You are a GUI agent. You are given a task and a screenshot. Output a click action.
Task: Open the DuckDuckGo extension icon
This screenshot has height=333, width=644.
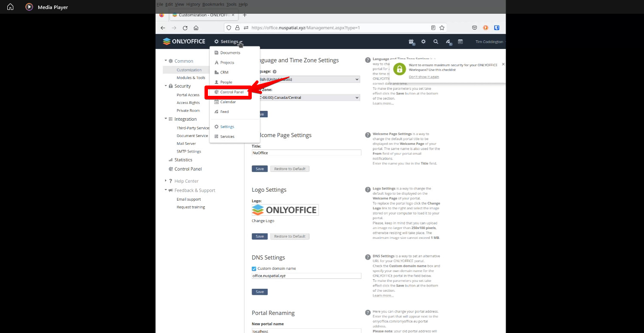point(485,27)
